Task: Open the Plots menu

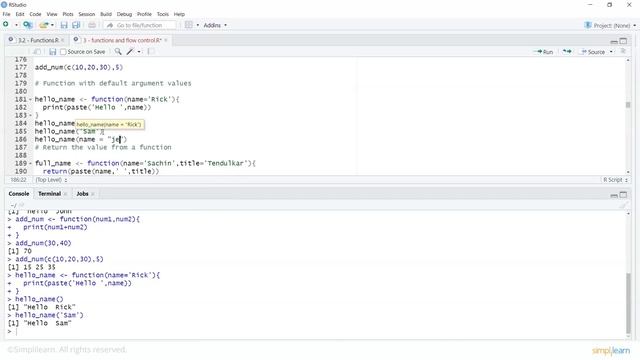Action: point(68,14)
